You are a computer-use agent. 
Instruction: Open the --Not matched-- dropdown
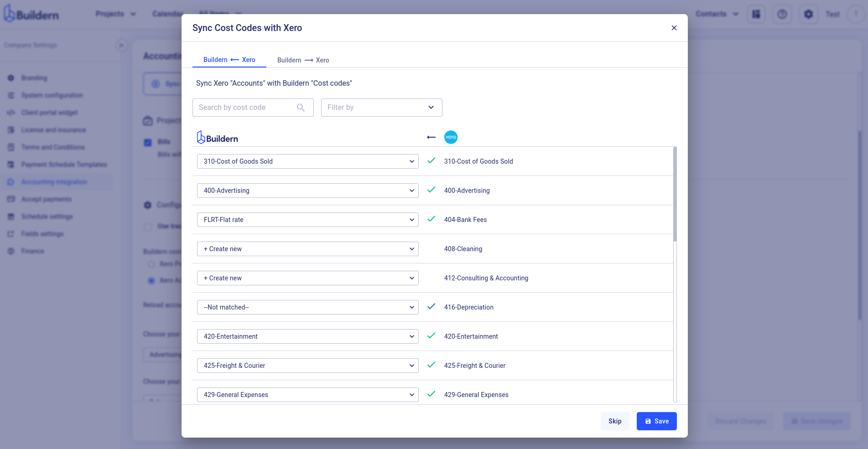(308, 307)
